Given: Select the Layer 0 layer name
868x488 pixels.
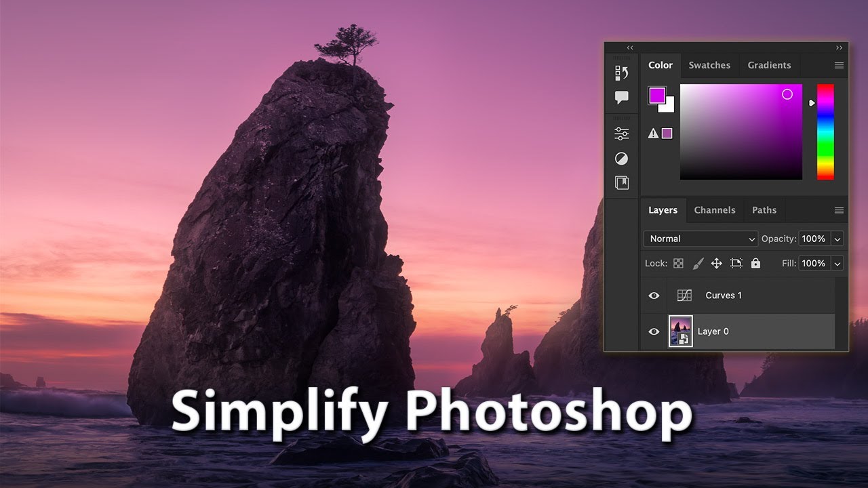Looking at the screenshot, I should pyautogui.click(x=713, y=331).
